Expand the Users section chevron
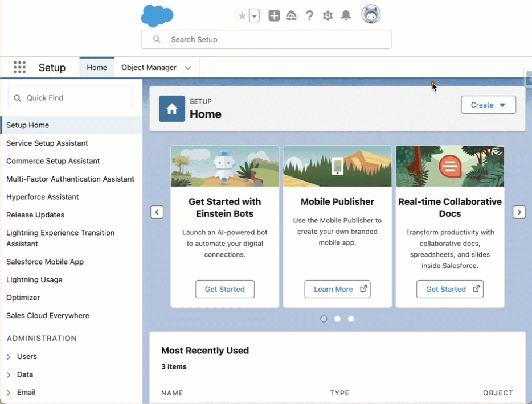 [x=9, y=357]
